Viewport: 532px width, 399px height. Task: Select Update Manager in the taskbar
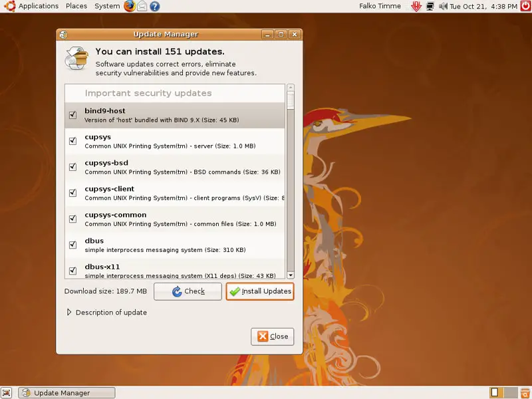[x=67, y=393]
